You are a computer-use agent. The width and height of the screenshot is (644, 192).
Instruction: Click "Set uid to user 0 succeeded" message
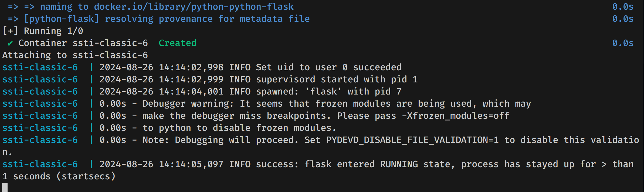[x=328, y=67]
